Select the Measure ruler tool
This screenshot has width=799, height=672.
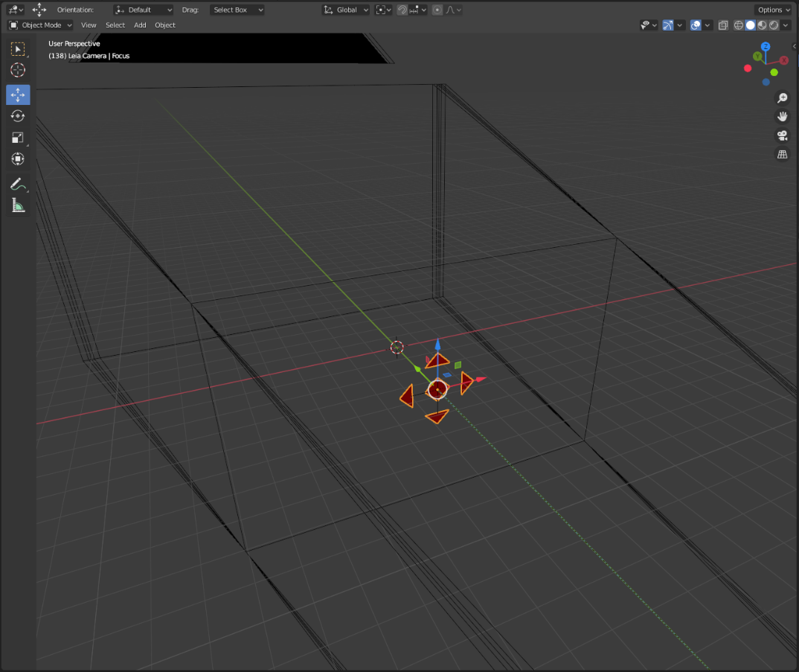(x=18, y=205)
